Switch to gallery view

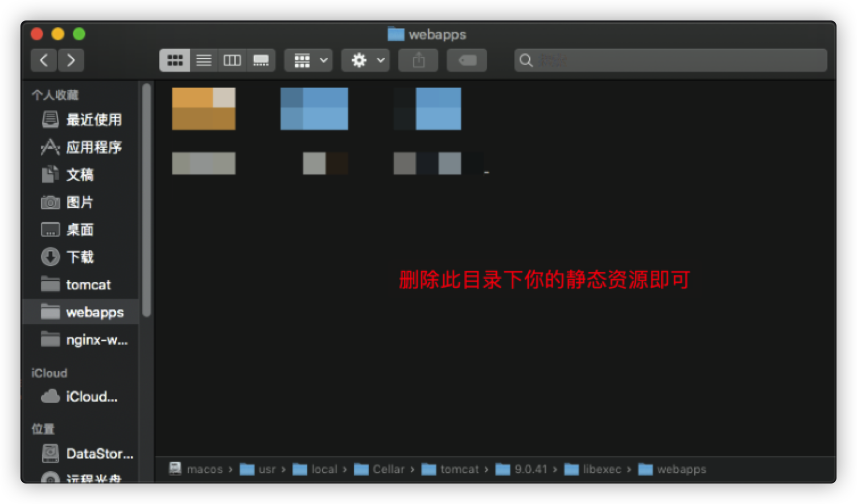pyautogui.click(x=261, y=60)
